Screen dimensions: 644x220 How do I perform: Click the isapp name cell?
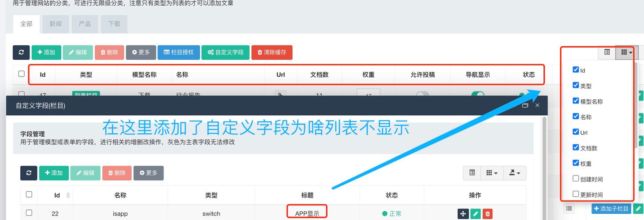[120, 214]
